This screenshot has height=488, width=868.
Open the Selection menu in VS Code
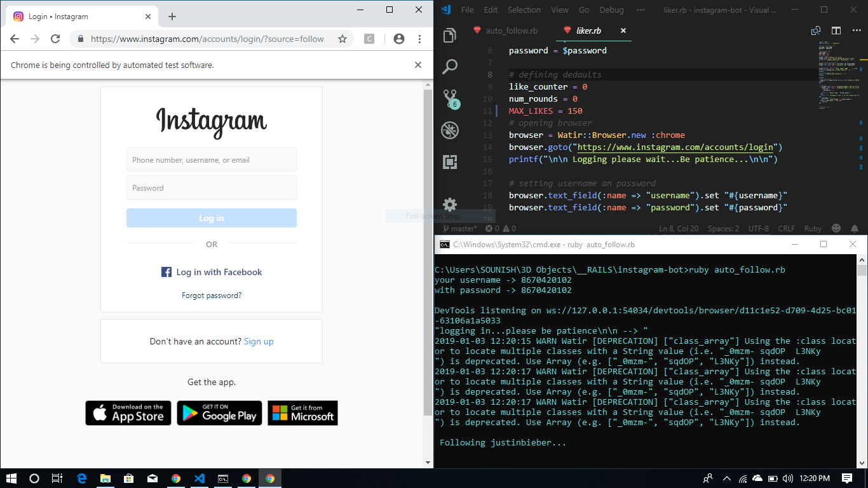(x=524, y=10)
